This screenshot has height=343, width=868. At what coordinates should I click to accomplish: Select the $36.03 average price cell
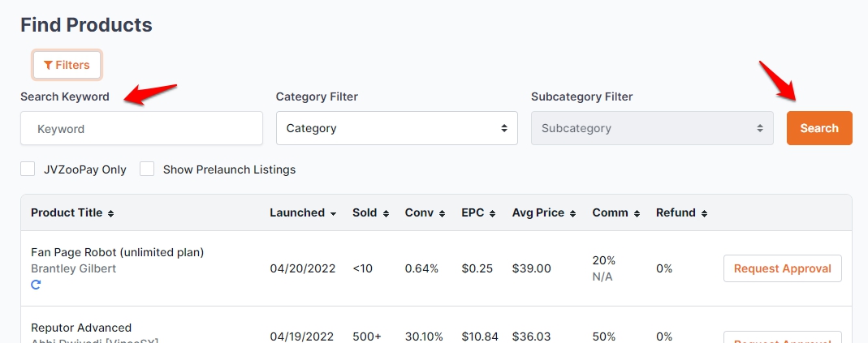pos(531,337)
